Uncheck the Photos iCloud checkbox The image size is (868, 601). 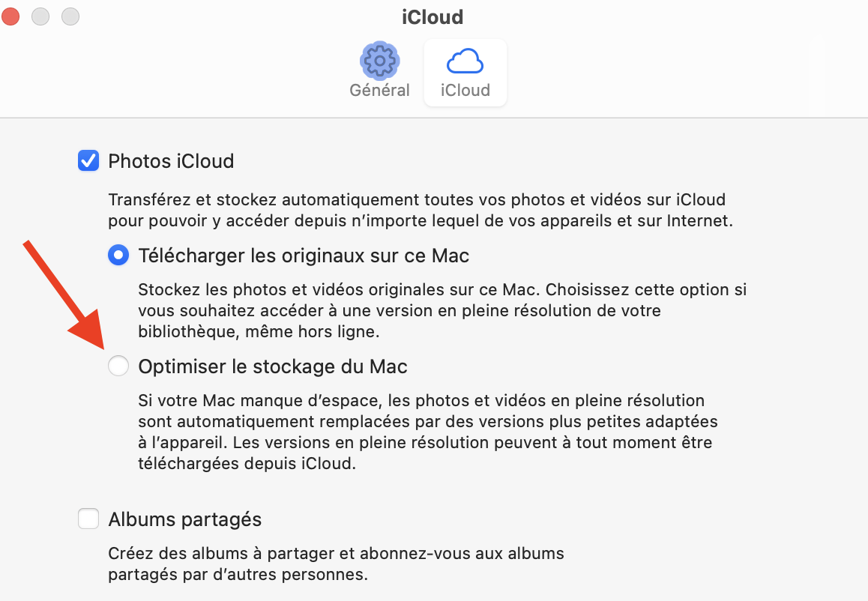click(88, 161)
